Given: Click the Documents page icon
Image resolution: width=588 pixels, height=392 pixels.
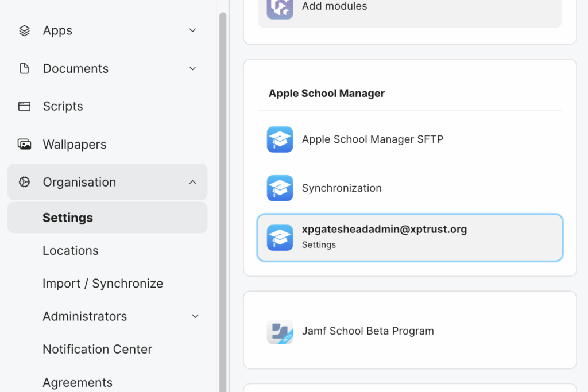Looking at the screenshot, I should [24, 68].
